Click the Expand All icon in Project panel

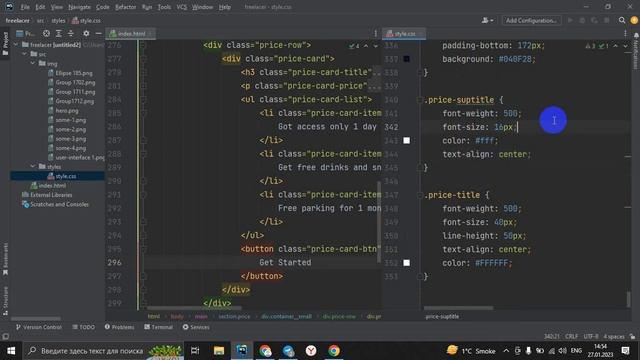(x=58, y=33)
